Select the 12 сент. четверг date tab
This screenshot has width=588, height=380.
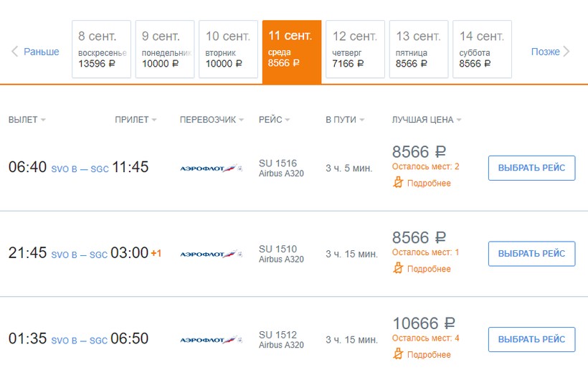click(x=355, y=49)
